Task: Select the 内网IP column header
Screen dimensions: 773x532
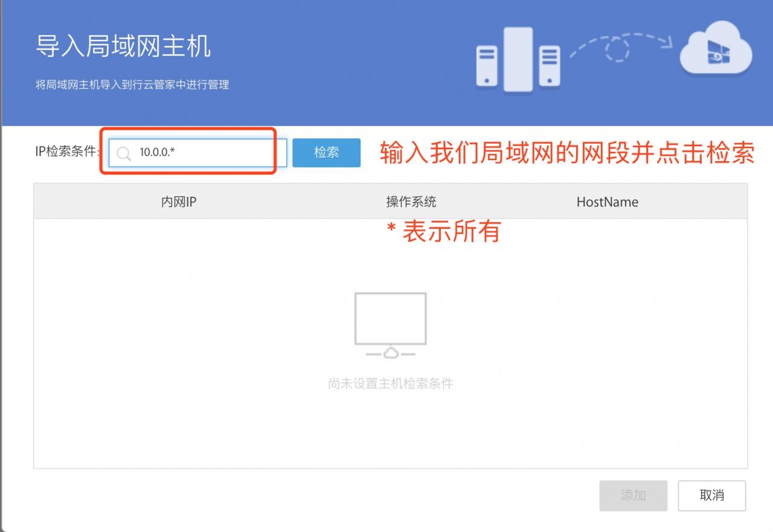Action: coord(179,202)
